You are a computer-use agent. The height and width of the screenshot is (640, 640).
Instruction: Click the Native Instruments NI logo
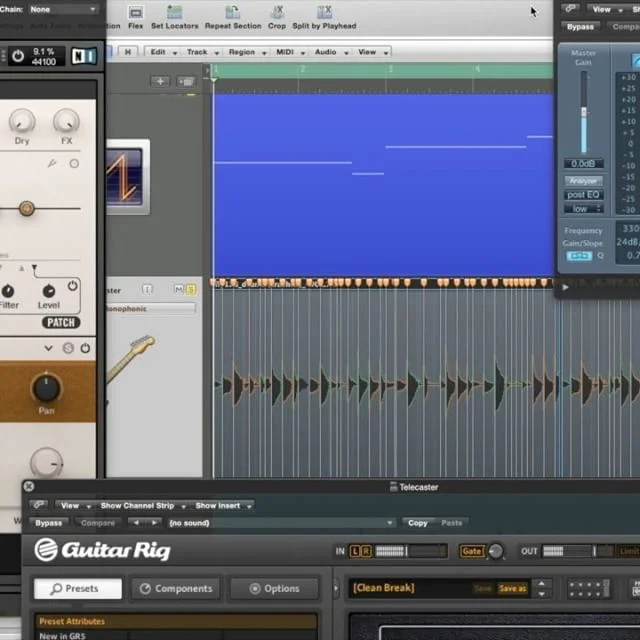(84, 56)
